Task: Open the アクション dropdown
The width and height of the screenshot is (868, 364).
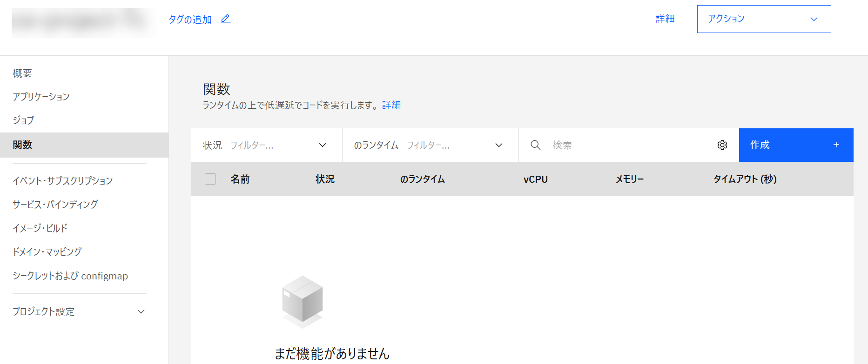Action: (x=763, y=19)
